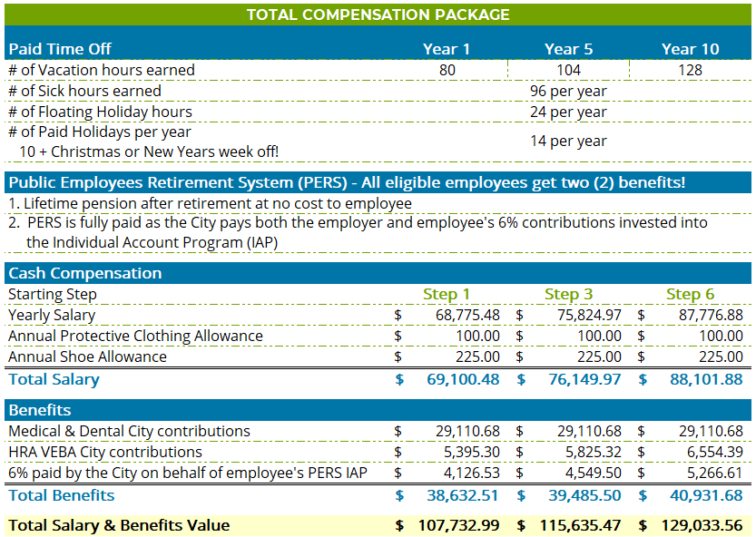Click the Step 1 column label
Image resolution: width=756 pixels, height=537 pixels.
click(447, 295)
